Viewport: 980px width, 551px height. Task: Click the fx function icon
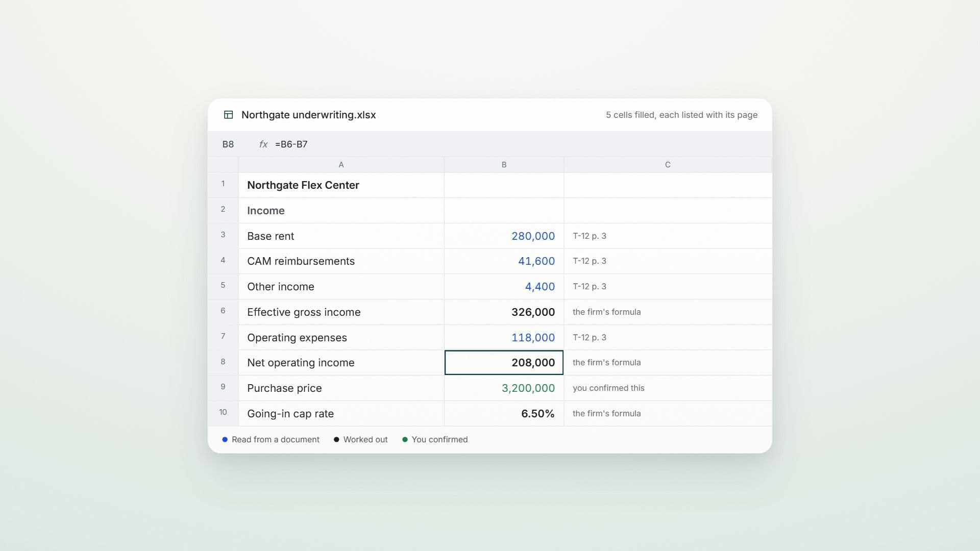(x=263, y=144)
